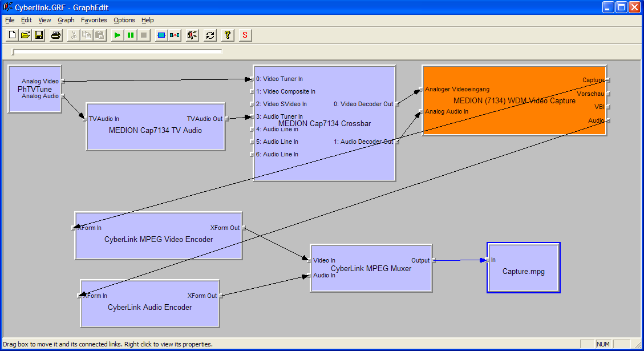644x351 pixels.
Task: Play the graph with the green arrow
Action: click(x=117, y=35)
